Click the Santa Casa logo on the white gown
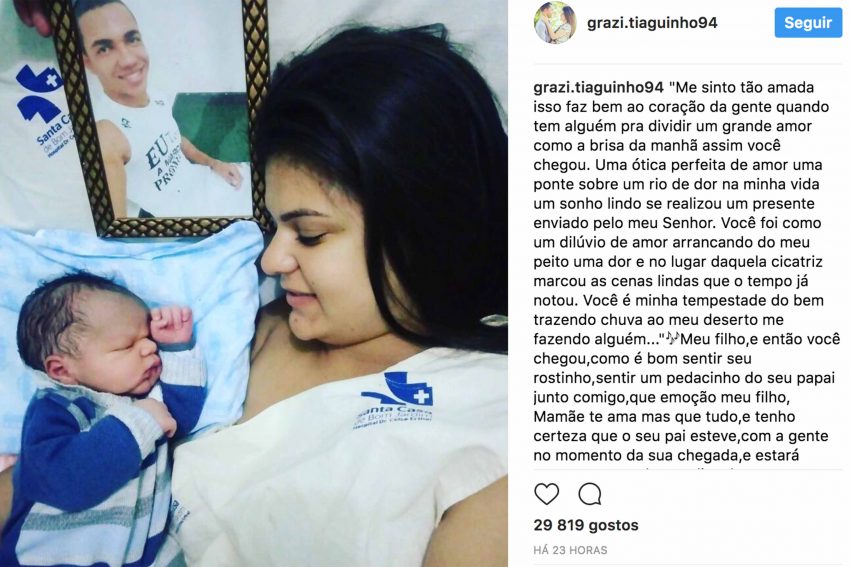This screenshot has height=567, width=850. (396, 400)
